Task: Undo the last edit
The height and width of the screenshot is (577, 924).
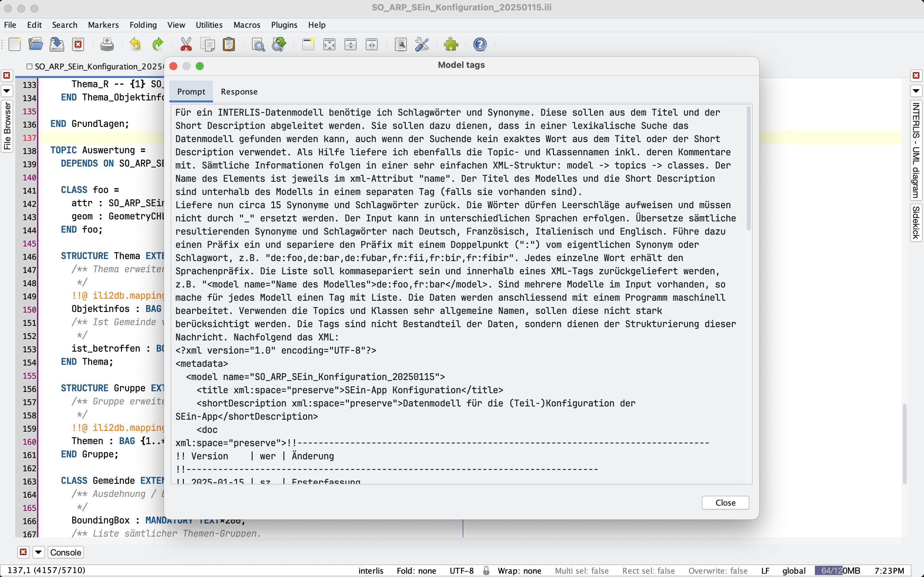Action: click(x=135, y=44)
